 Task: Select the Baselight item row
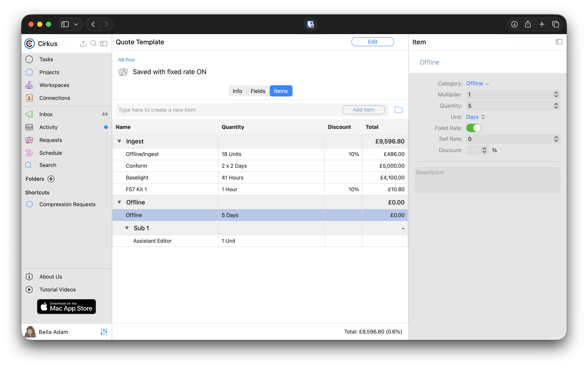[x=260, y=177]
